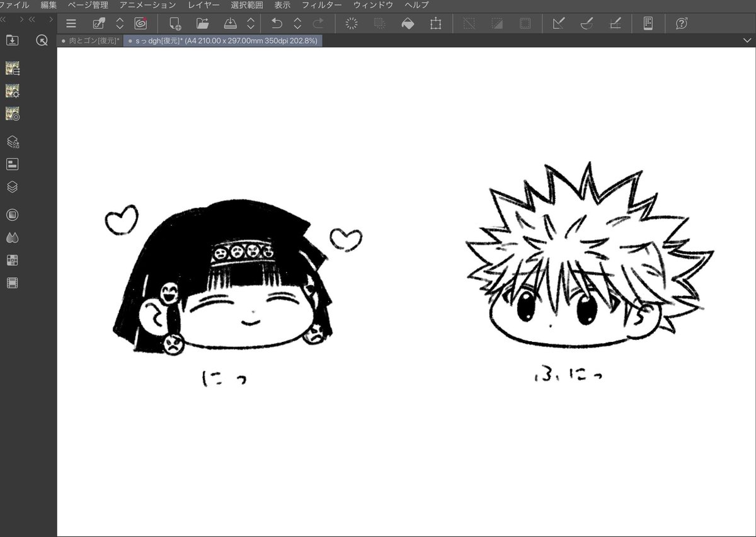This screenshot has width=756, height=537.
Task: Open the image panel with target overlay
Action: coord(13,113)
